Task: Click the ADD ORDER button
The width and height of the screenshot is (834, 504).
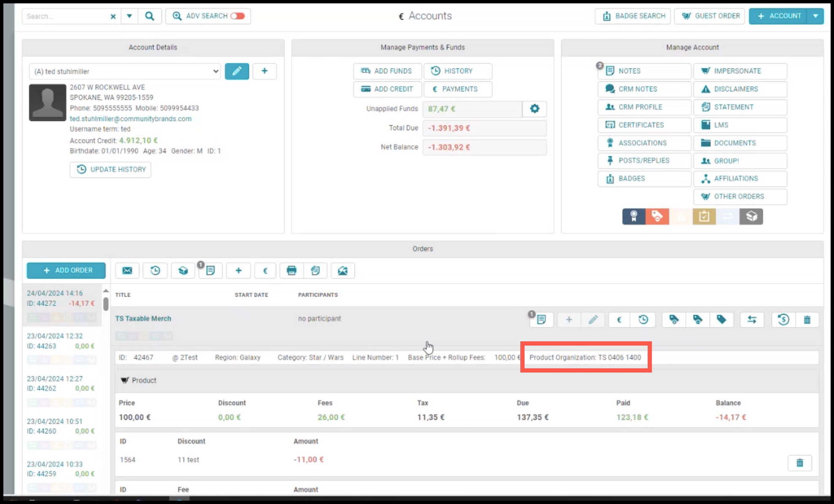Action: (66, 271)
